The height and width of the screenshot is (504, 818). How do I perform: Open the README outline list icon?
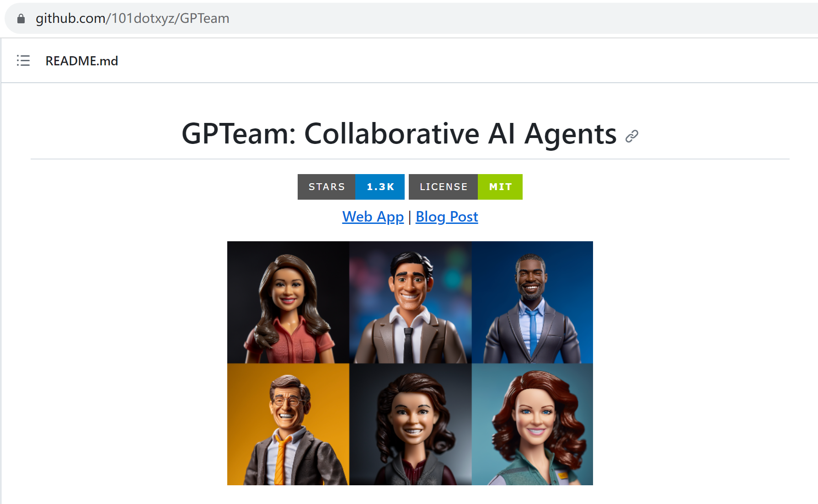coord(23,61)
